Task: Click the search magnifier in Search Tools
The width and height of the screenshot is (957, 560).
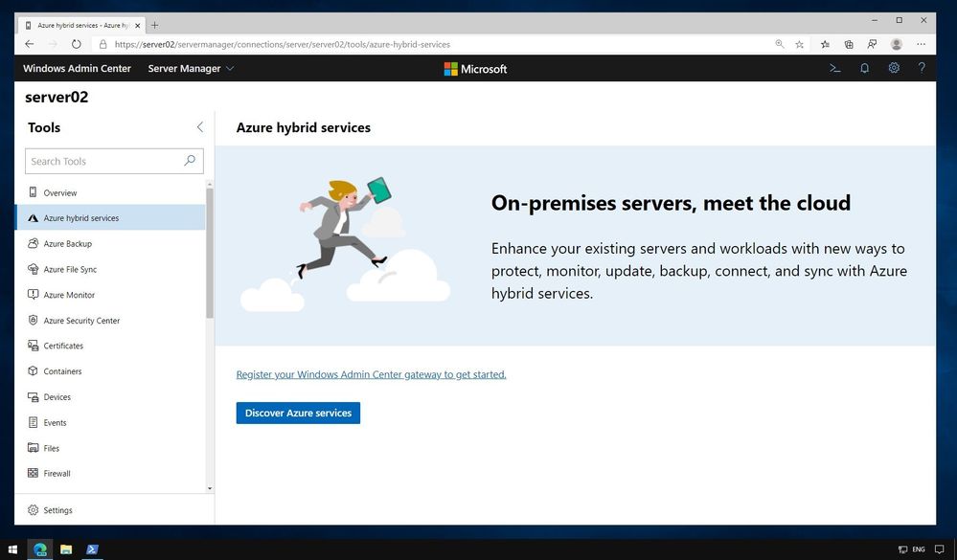Action: (x=190, y=161)
